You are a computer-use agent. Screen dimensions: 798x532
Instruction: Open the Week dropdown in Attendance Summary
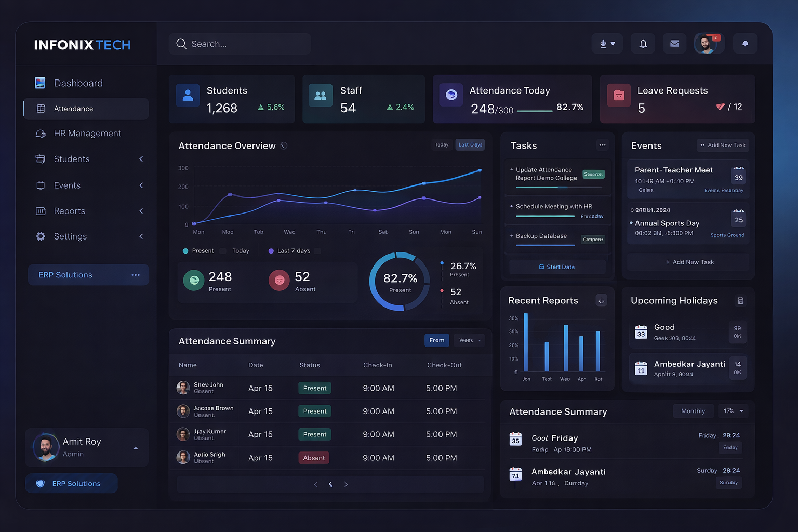(x=468, y=340)
